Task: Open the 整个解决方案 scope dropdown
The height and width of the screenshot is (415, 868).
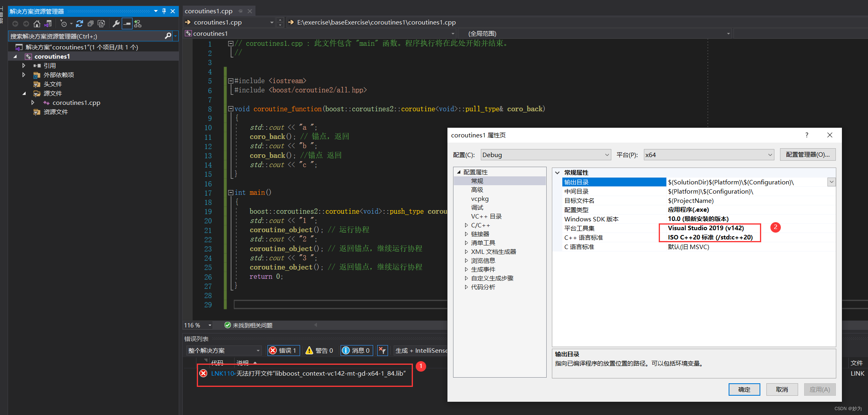Action: point(224,350)
